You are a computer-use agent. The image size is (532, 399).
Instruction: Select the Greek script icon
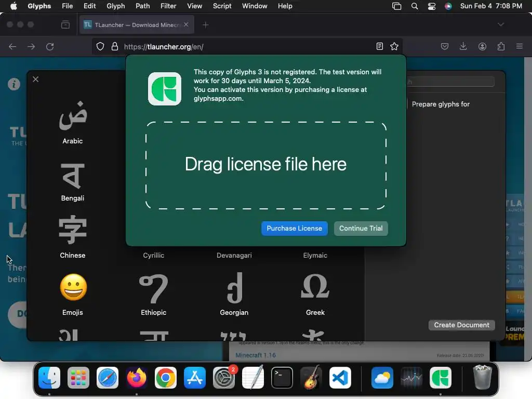click(315, 286)
